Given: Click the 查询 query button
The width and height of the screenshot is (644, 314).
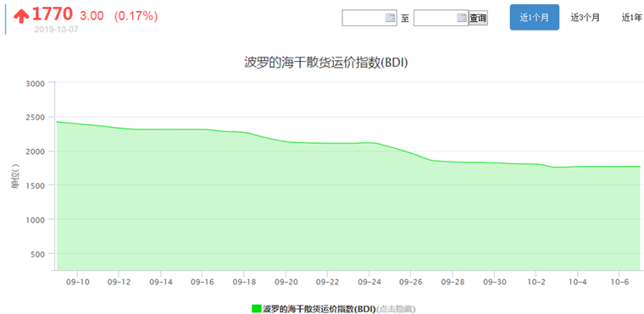Looking at the screenshot, I should (x=478, y=18).
